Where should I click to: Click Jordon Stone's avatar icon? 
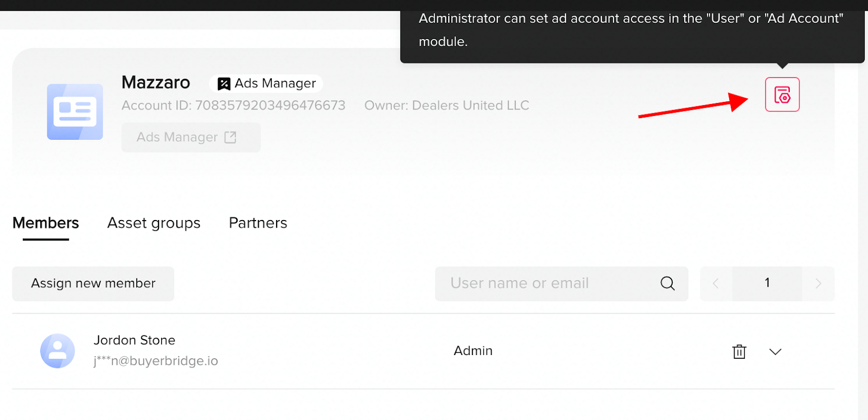coord(58,351)
